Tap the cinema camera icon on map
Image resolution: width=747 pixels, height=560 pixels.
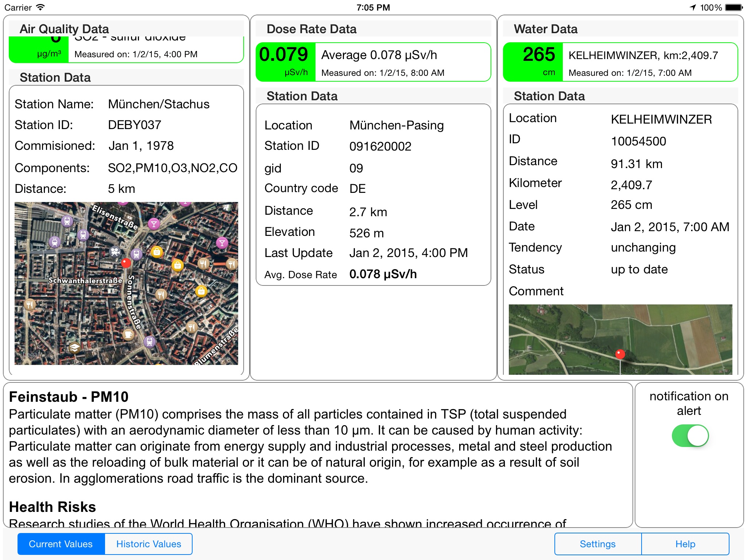coord(115,252)
